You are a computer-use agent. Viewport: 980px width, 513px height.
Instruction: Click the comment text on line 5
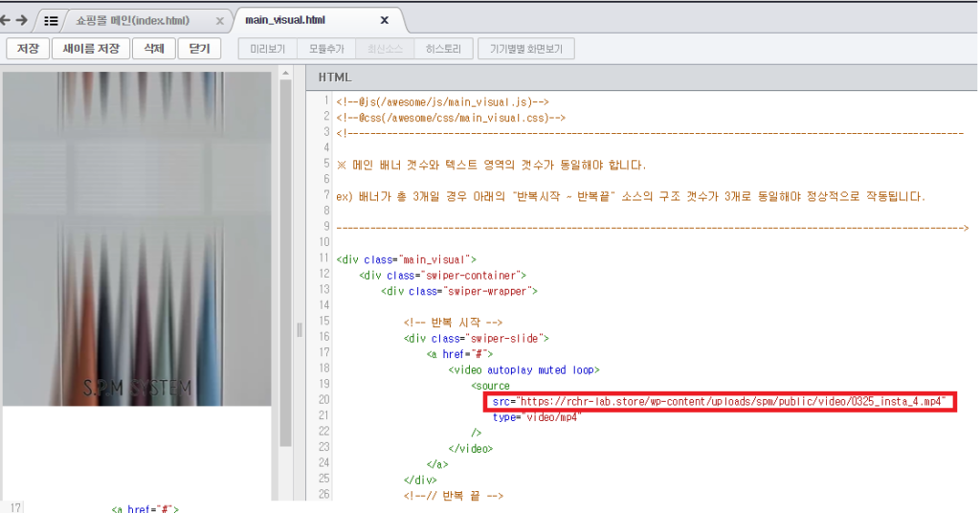[491, 165]
